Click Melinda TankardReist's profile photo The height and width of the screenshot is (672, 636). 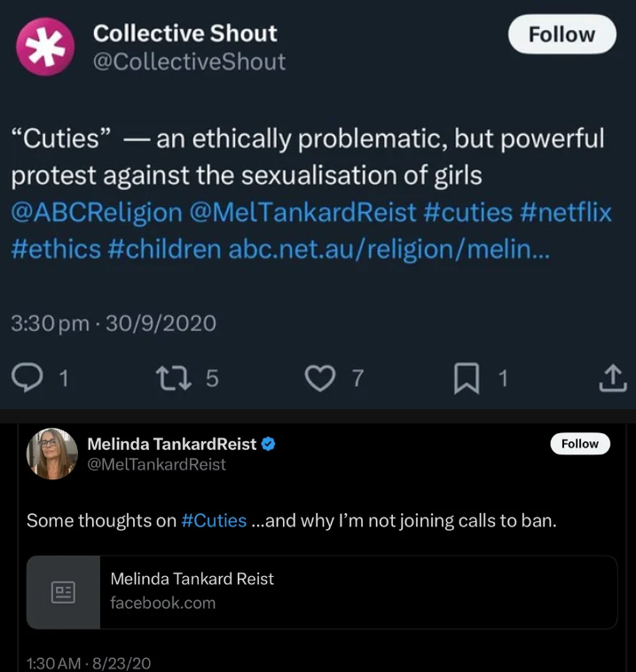[53, 453]
